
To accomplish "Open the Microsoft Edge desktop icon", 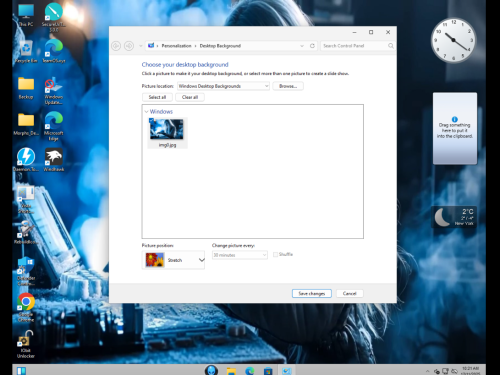I will pyautogui.click(x=54, y=126).
